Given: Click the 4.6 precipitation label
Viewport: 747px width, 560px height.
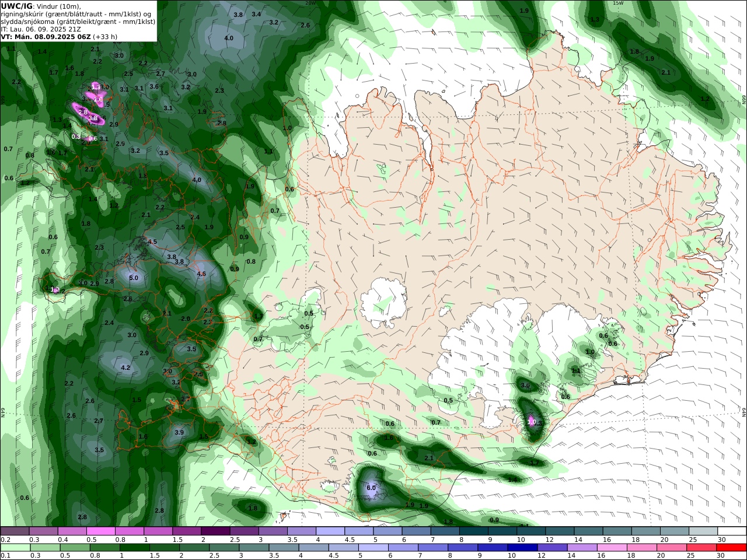Looking at the screenshot, I should 201,274.
